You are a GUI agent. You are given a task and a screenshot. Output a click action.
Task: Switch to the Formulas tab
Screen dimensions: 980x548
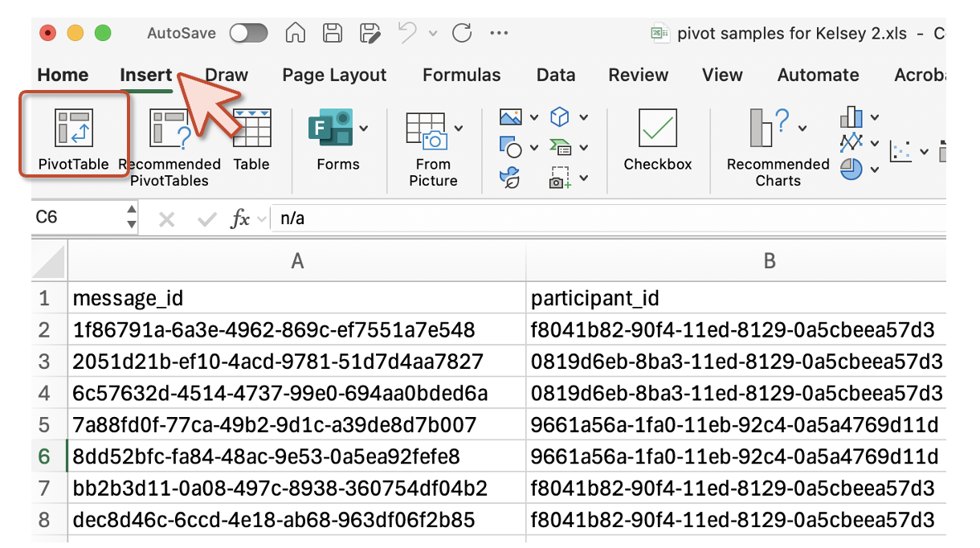coord(461,75)
